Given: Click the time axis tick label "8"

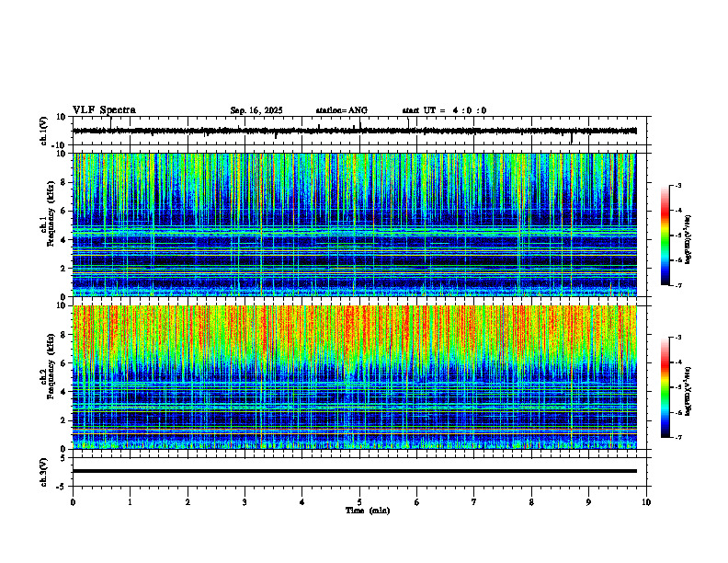Looking at the screenshot, I should (531, 502).
